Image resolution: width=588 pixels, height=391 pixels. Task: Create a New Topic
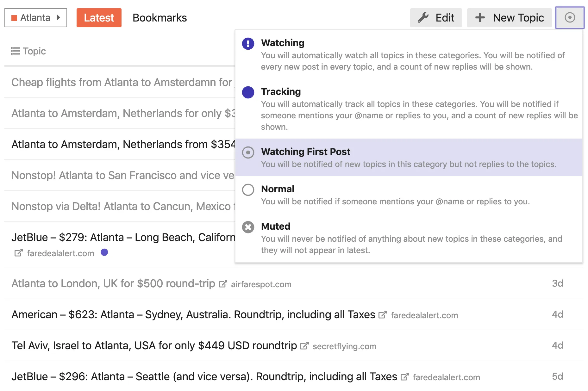click(x=509, y=18)
